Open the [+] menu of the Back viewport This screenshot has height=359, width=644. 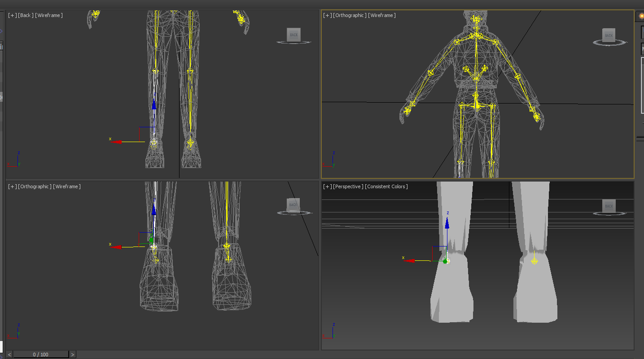12,15
